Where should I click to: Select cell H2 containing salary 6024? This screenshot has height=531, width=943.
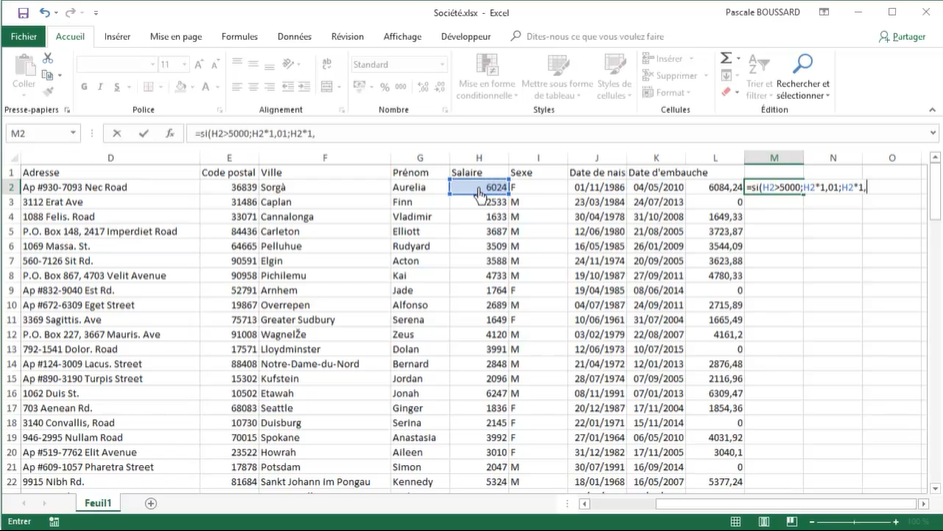coord(479,187)
